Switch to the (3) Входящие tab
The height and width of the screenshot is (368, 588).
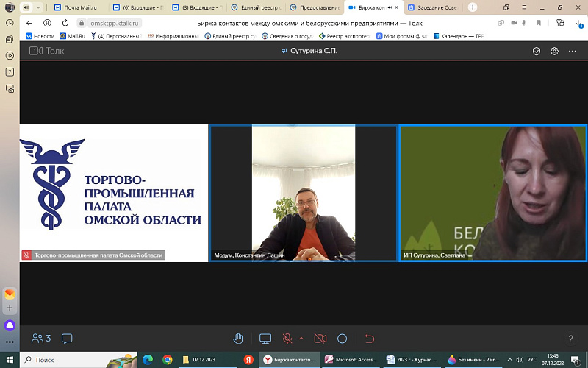(x=198, y=7)
